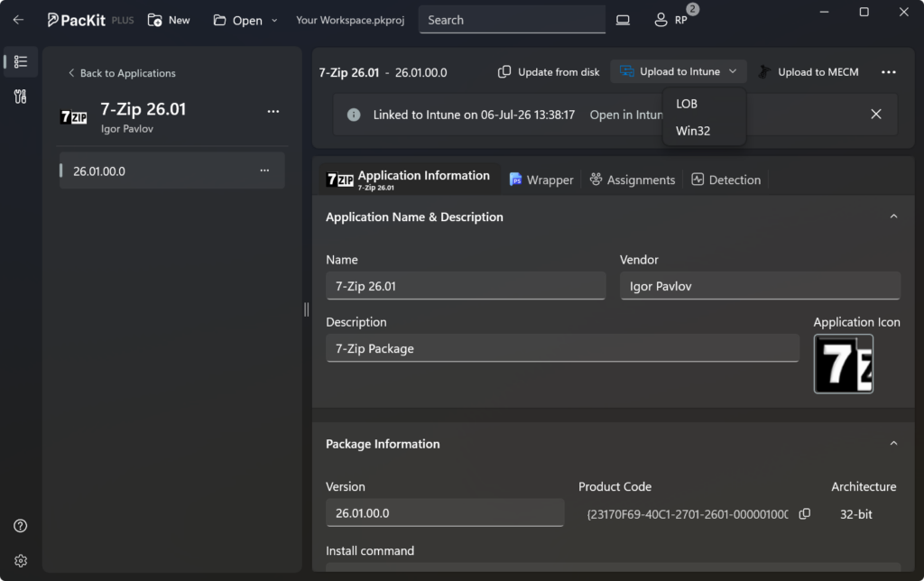Open more options for 7-Zip 26.01 app
Image resolution: width=924 pixels, height=581 pixels.
coord(273,111)
